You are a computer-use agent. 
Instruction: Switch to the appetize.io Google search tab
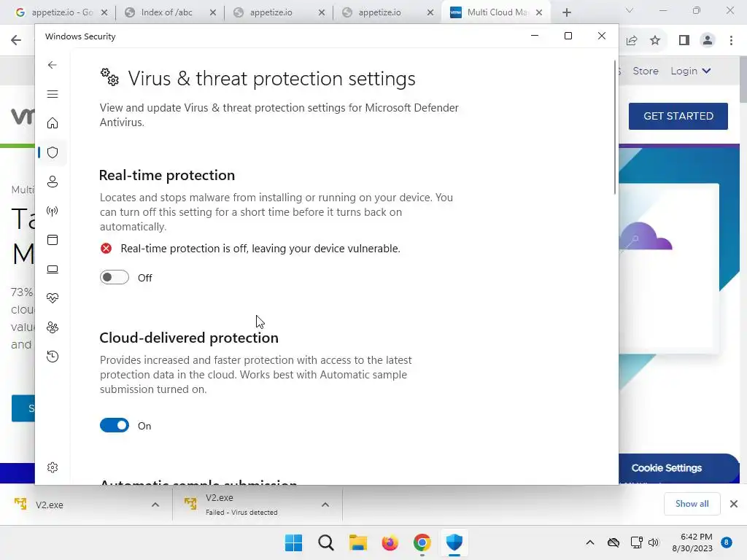pos(61,12)
